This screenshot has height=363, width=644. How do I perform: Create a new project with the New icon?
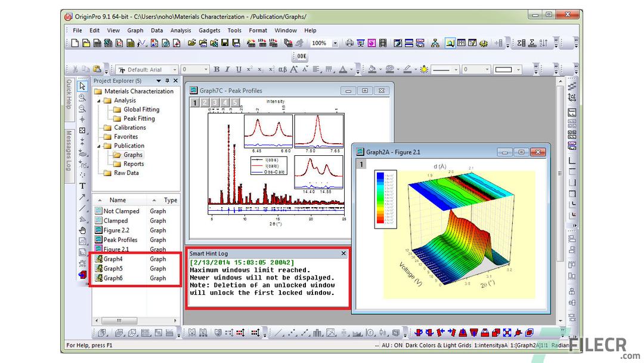(75, 43)
